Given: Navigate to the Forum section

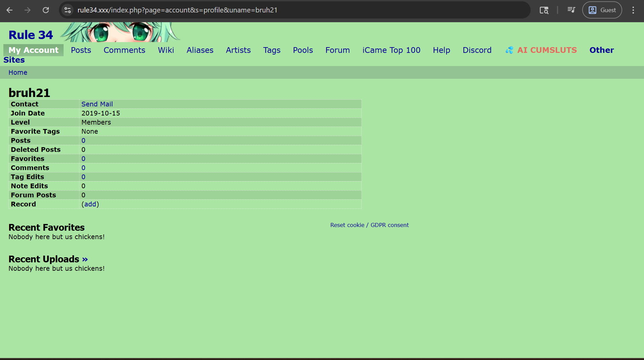Looking at the screenshot, I should pos(337,50).
